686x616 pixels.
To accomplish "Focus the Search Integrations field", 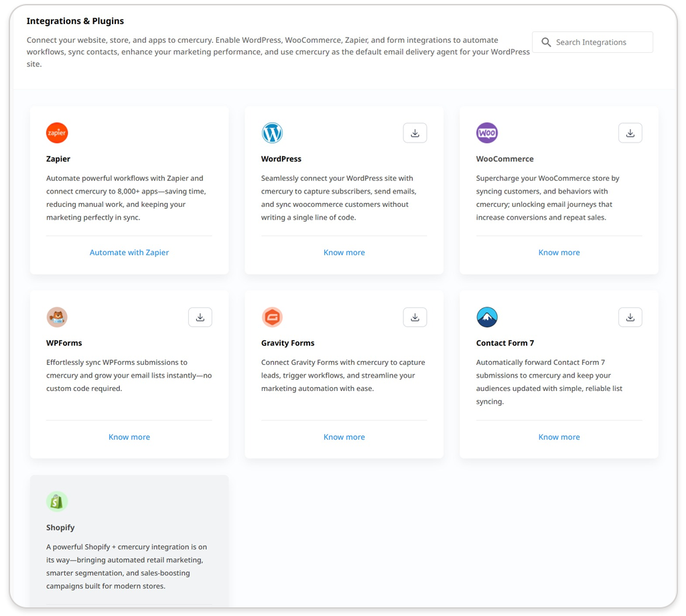I will click(x=600, y=42).
